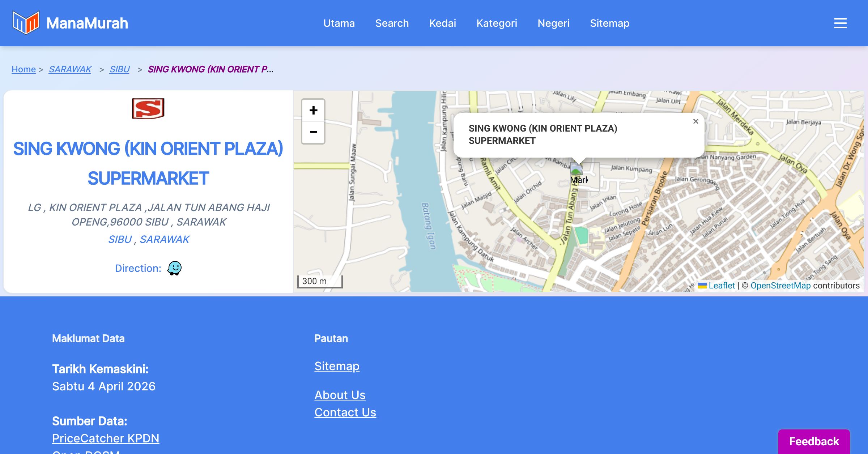Open Kedai navigation item
The width and height of the screenshot is (868, 454).
442,23
